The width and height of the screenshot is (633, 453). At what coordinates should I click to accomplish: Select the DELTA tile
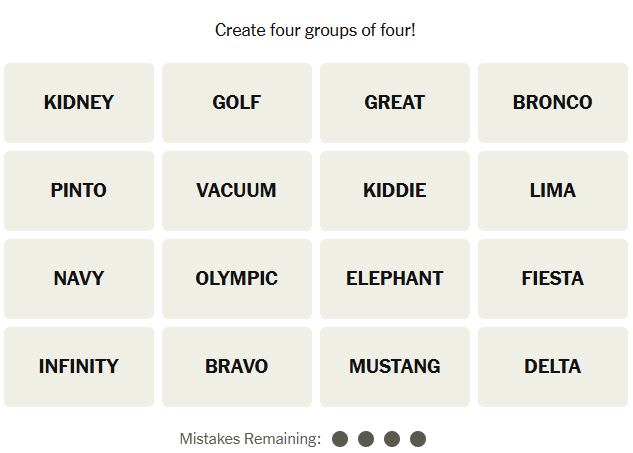[x=553, y=366]
